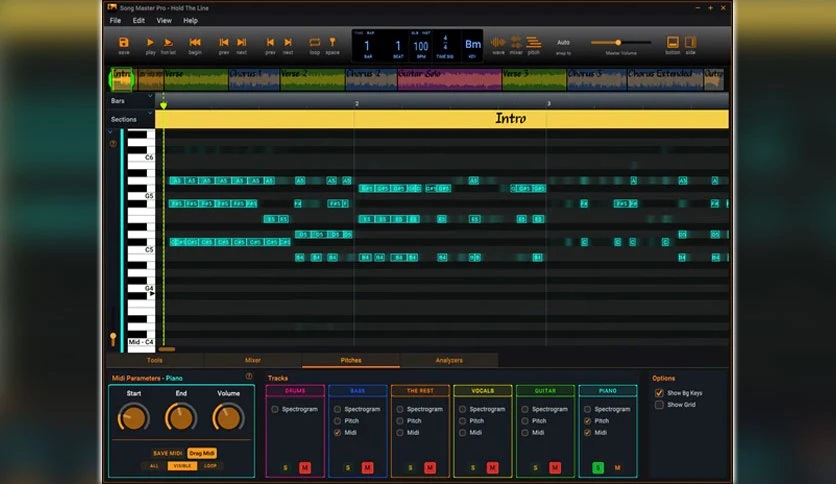The width and height of the screenshot is (836, 484).
Task: Uncheck Show Bg Keys option
Action: [659, 393]
